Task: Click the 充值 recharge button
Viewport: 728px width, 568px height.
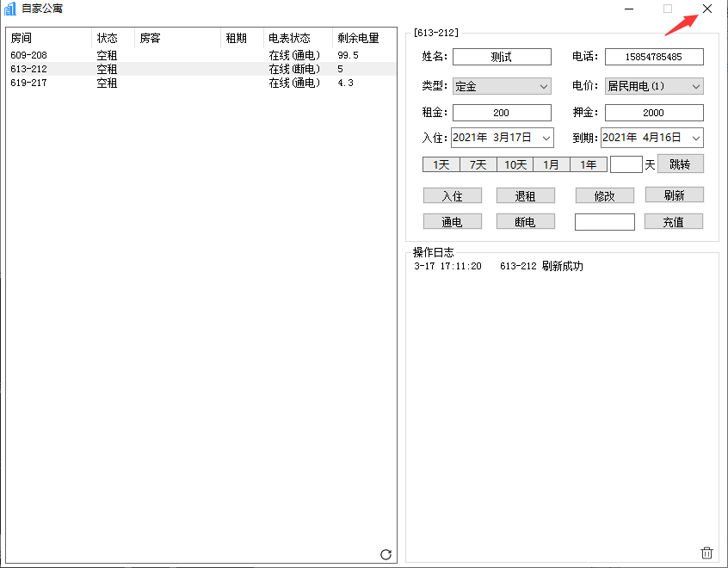Action: pos(673,222)
